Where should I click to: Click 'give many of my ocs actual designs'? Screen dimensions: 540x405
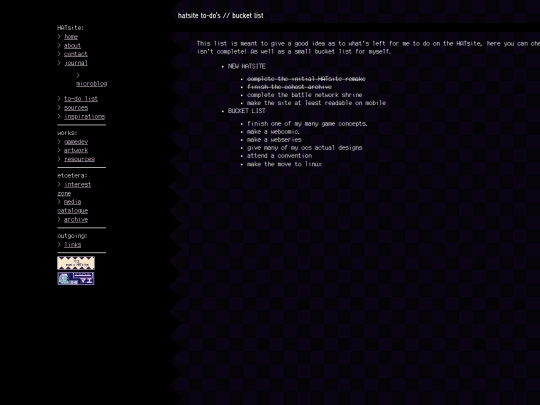pyautogui.click(x=304, y=148)
